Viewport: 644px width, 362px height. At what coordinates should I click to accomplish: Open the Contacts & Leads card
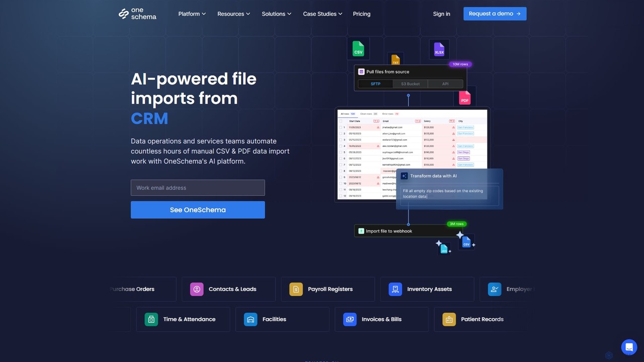228,289
